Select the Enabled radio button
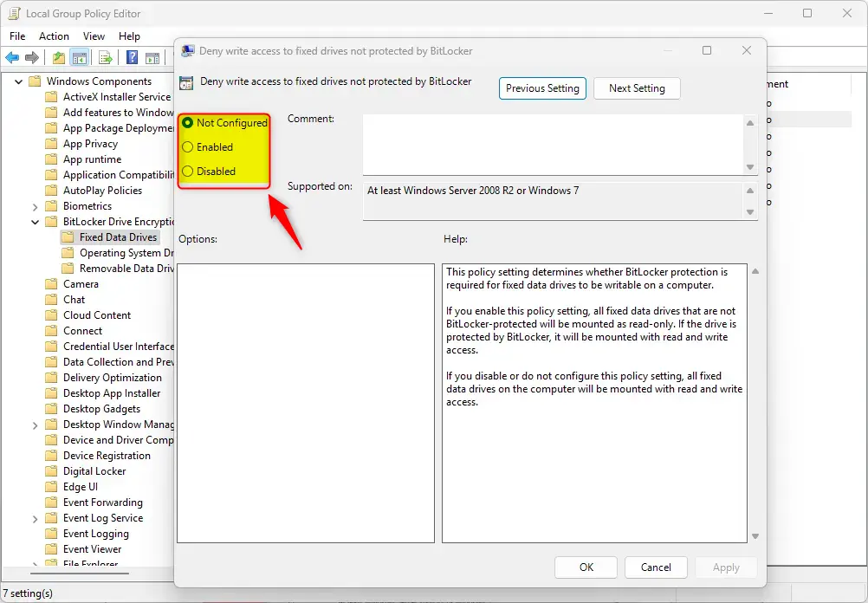 [x=188, y=146]
